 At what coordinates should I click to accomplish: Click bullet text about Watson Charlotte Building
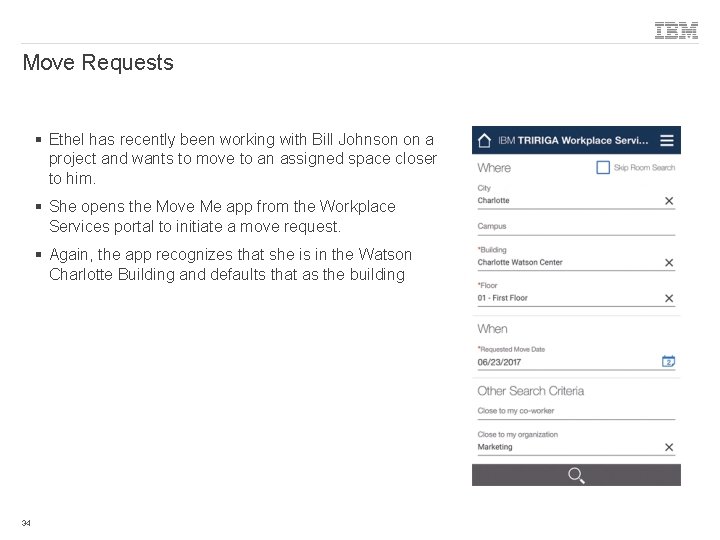tap(230, 264)
